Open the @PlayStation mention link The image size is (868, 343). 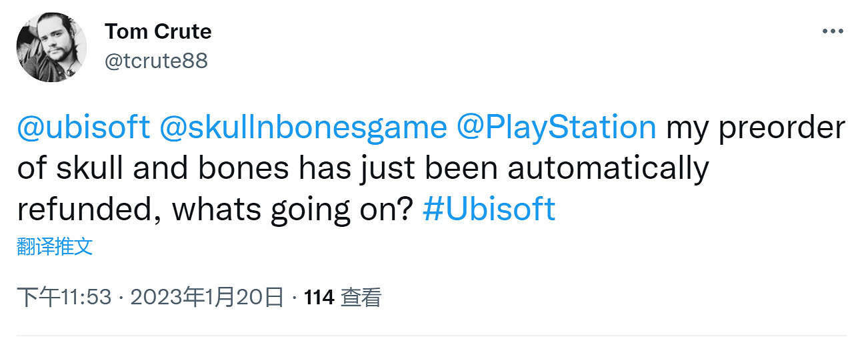click(x=557, y=127)
